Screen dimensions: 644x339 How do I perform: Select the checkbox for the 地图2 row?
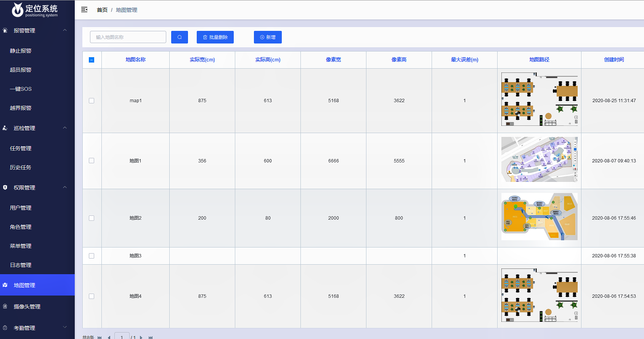(92, 218)
